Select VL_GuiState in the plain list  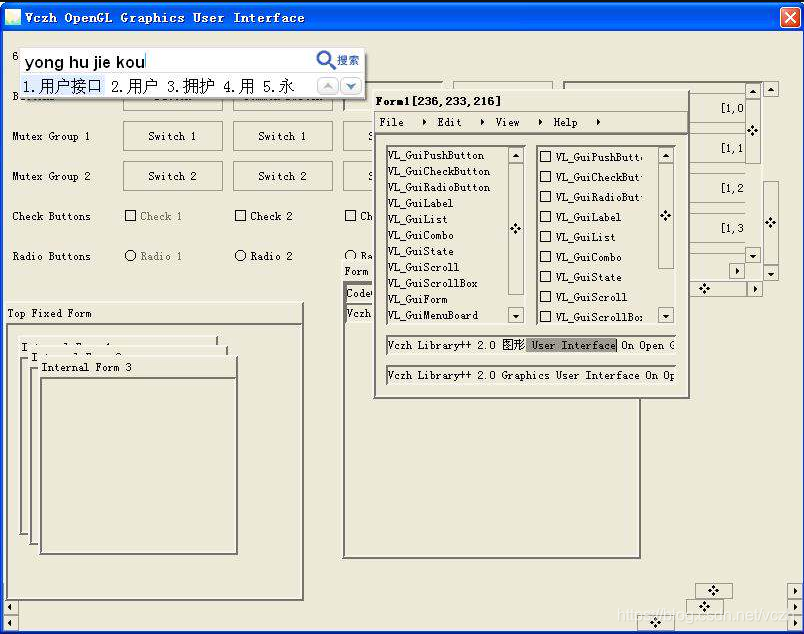[x=420, y=251]
